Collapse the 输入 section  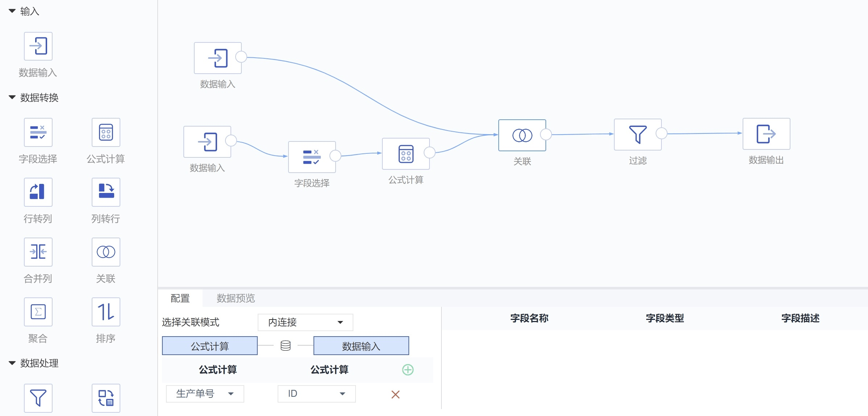(12, 11)
